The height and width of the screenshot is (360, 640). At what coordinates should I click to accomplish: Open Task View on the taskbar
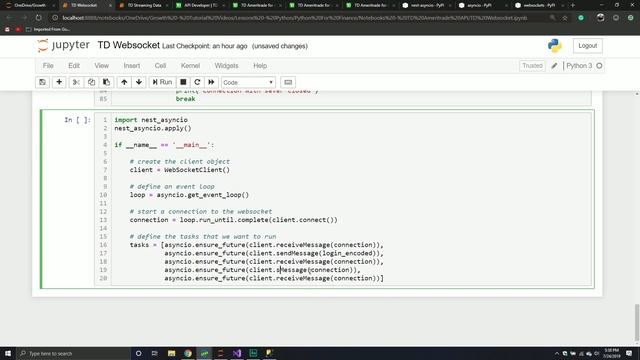tap(155, 353)
